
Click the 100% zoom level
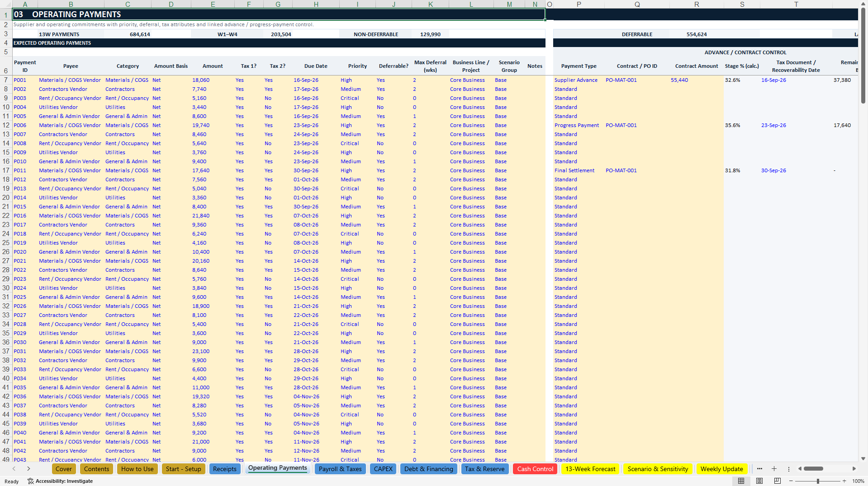[x=858, y=481]
